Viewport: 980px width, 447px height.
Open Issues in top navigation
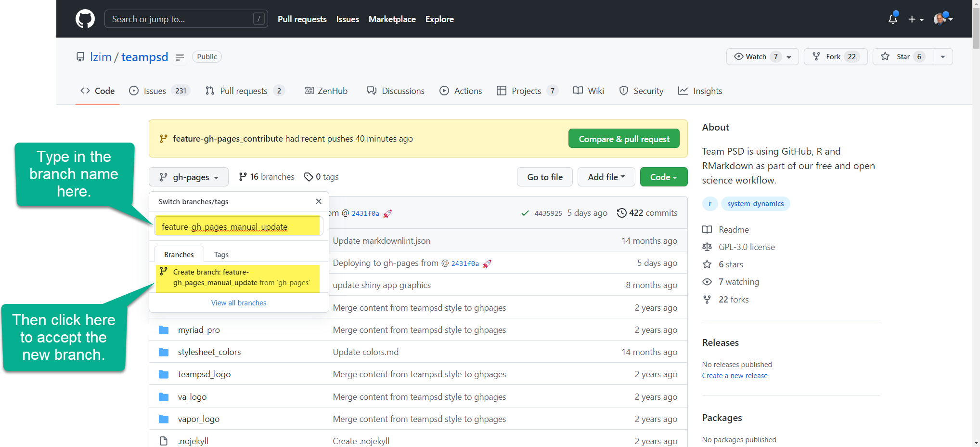point(348,19)
